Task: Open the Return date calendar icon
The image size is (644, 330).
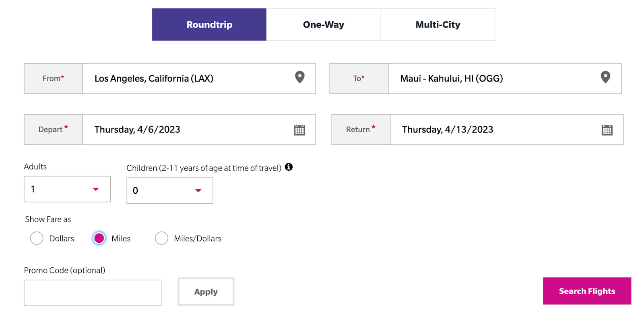Action: pos(607,130)
